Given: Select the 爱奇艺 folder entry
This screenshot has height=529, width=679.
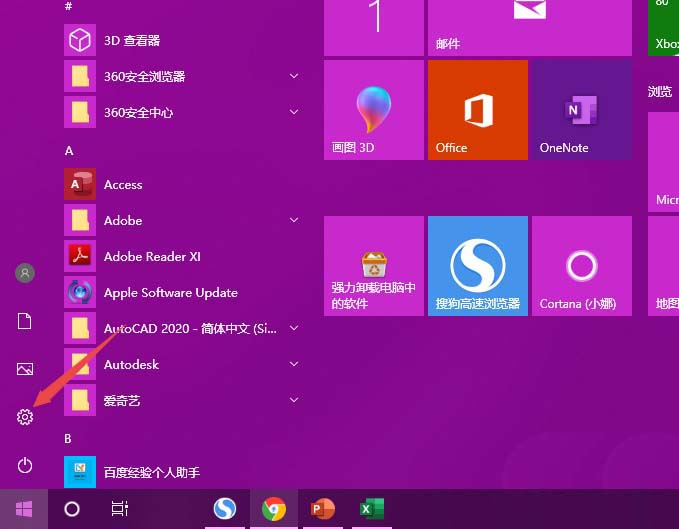Looking at the screenshot, I should pyautogui.click(x=182, y=400).
